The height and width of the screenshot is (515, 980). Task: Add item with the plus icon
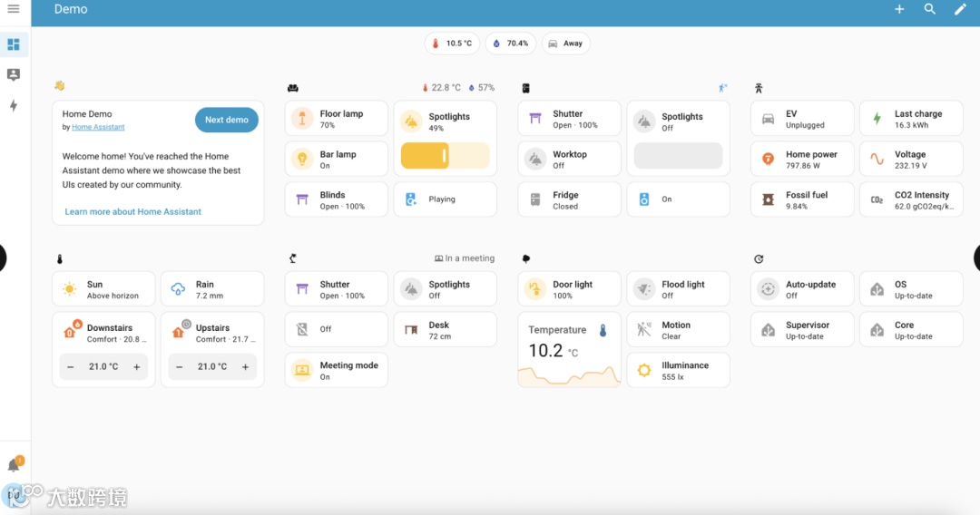898,9
